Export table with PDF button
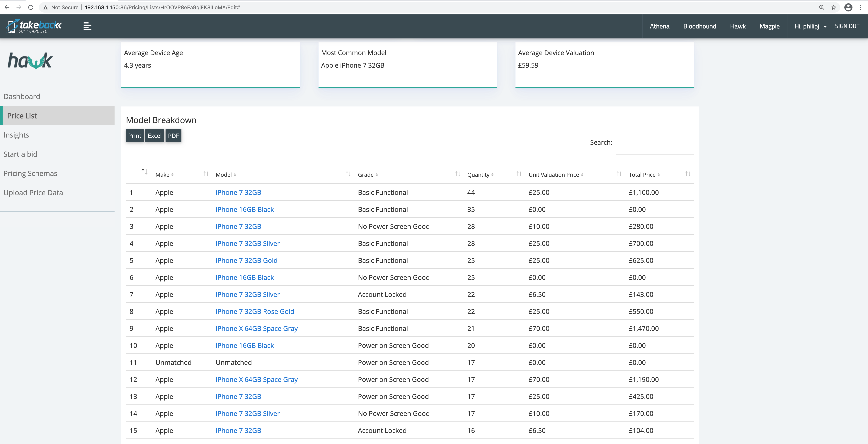868x444 pixels. 173,135
